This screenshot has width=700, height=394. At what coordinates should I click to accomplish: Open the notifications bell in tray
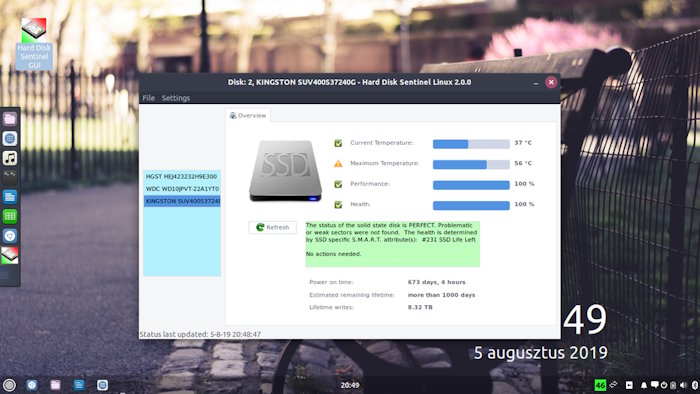coord(644,385)
